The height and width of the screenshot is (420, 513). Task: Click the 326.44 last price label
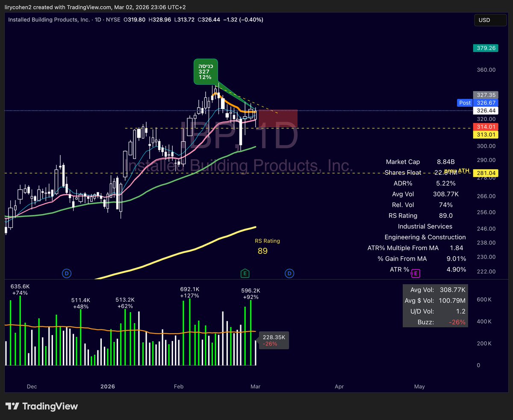[486, 110]
